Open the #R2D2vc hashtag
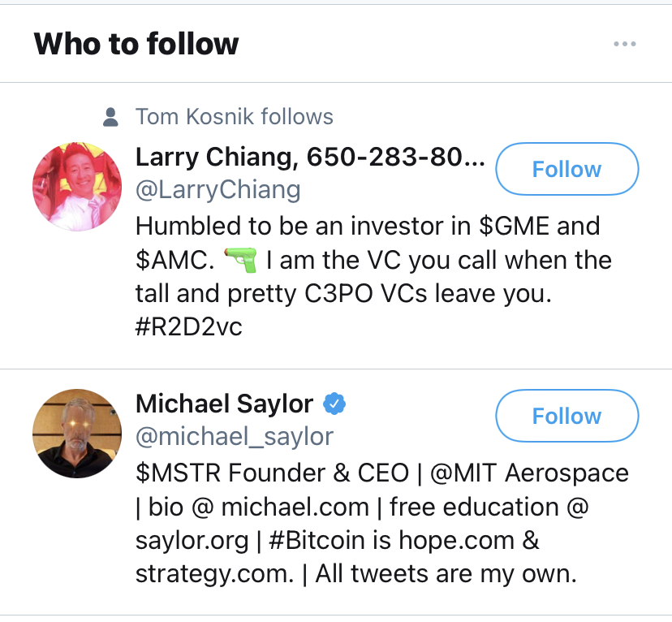Screen dimensions: 672x622 tap(189, 327)
